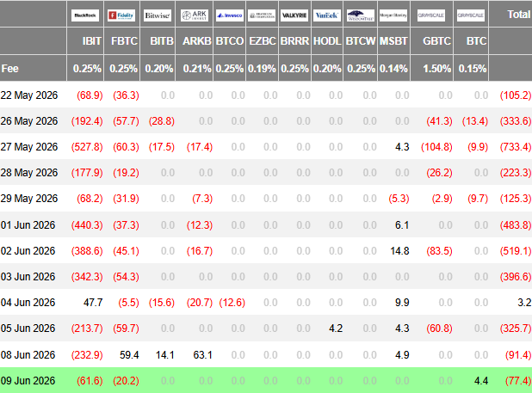Screen dimensions: 532x393
Task: Click the 04 Jun 2026 date
Action: (28, 302)
